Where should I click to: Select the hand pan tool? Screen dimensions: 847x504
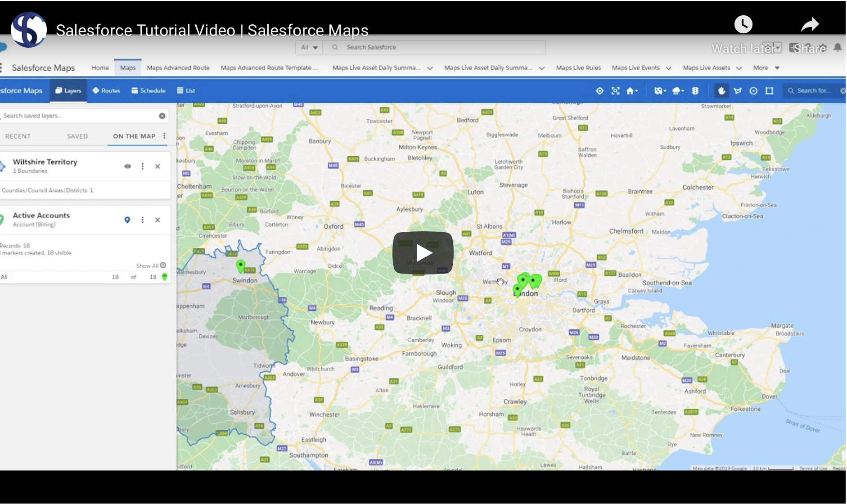tap(721, 91)
